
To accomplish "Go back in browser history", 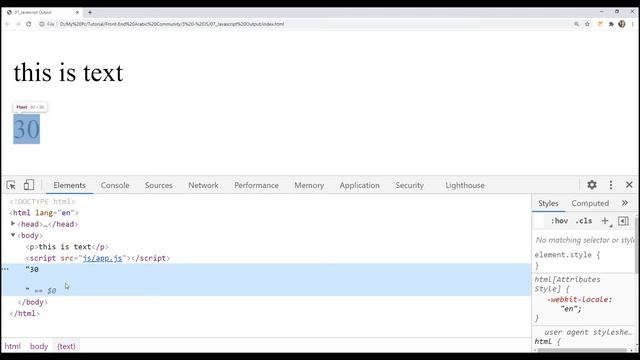I will coord(7,24).
